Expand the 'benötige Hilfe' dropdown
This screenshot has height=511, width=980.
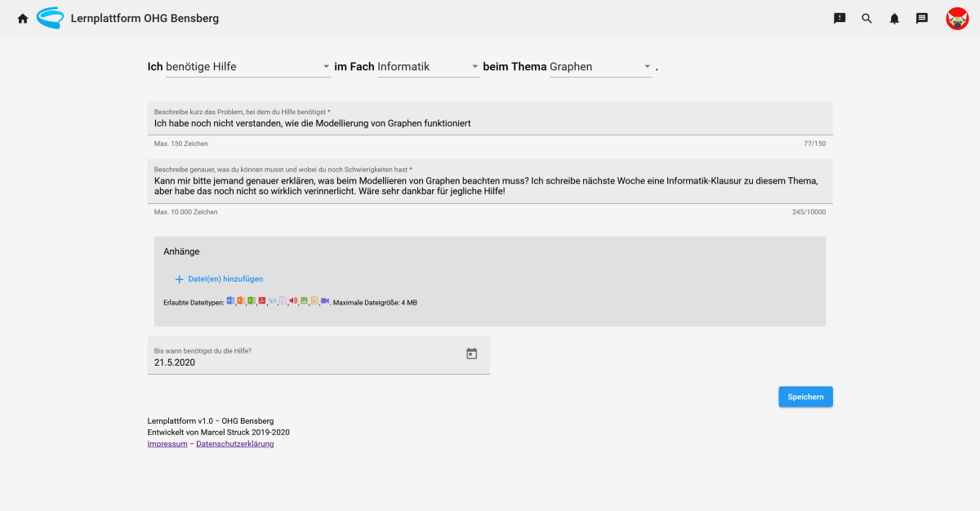click(247, 67)
